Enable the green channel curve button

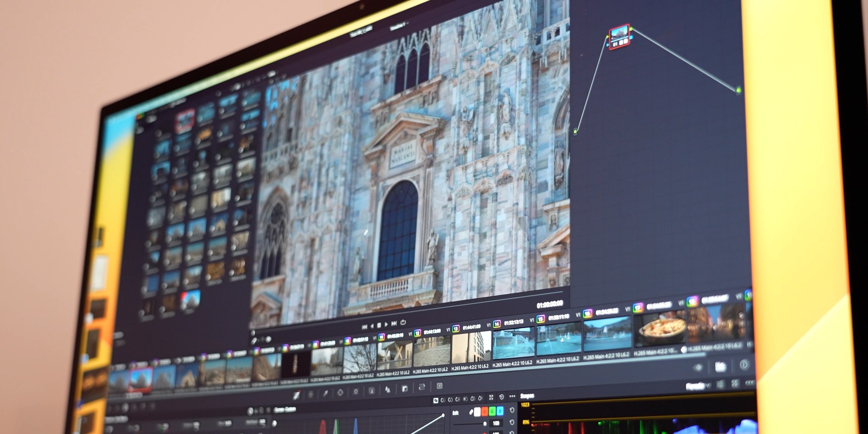492,411
